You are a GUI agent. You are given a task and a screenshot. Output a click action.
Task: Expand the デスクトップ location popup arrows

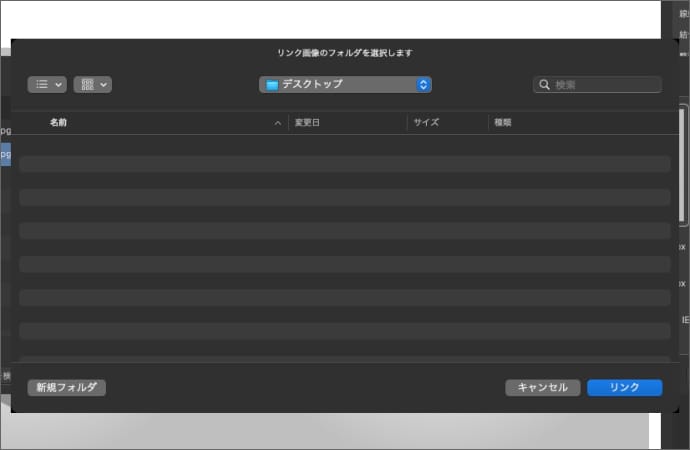[x=423, y=85]
